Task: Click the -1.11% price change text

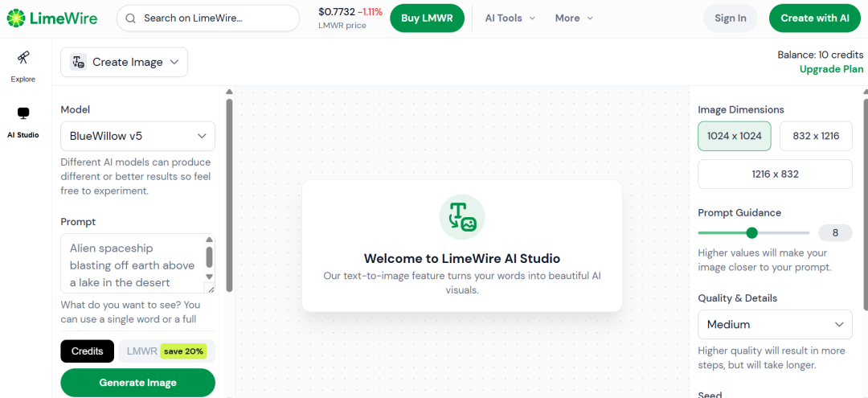Action: click(x=370, y=11)
